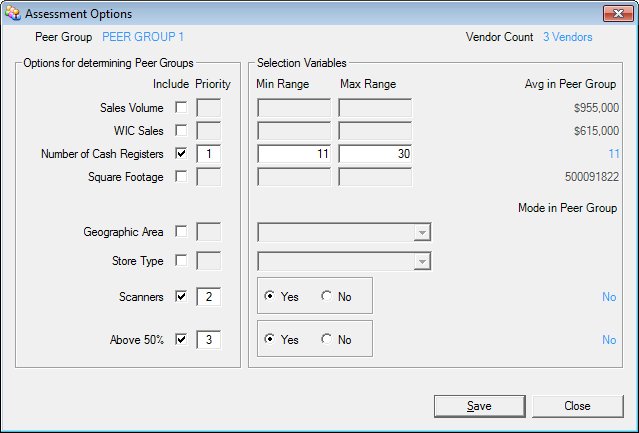Click the Min Range field for Cash Registers
Screen dimensions: 639x433
(x=294, y=154)
